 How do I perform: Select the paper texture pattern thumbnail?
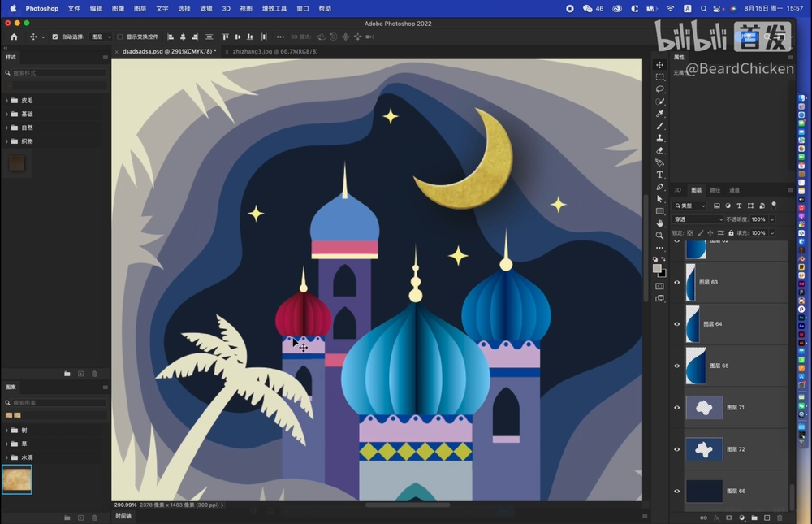coord(17,479)
